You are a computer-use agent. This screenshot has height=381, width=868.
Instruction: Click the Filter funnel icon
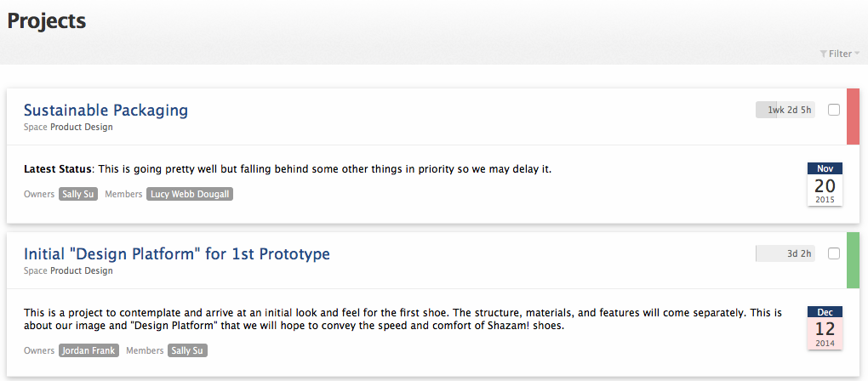pos(824,54)
